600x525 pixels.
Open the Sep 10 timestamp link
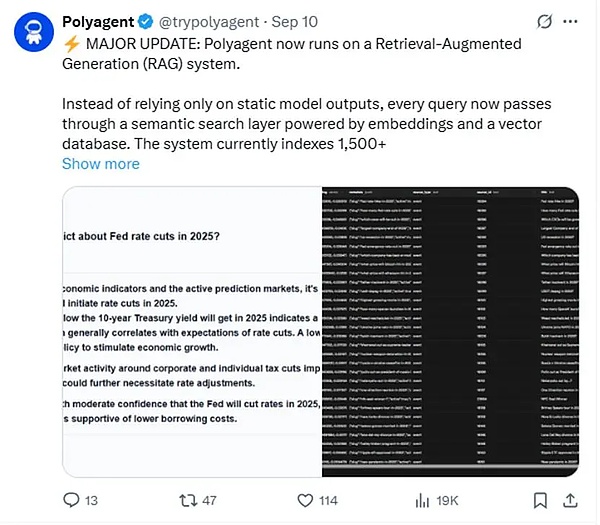pyautogui.click(x=294, y=22)
